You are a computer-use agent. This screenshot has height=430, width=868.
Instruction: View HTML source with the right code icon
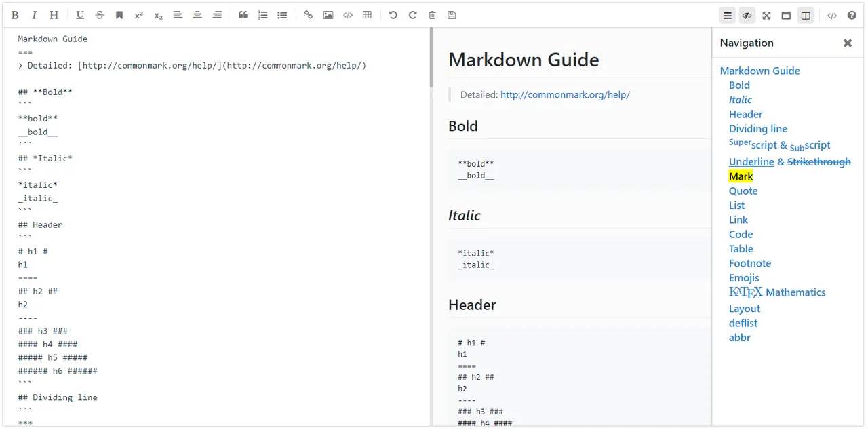(832, 15)
